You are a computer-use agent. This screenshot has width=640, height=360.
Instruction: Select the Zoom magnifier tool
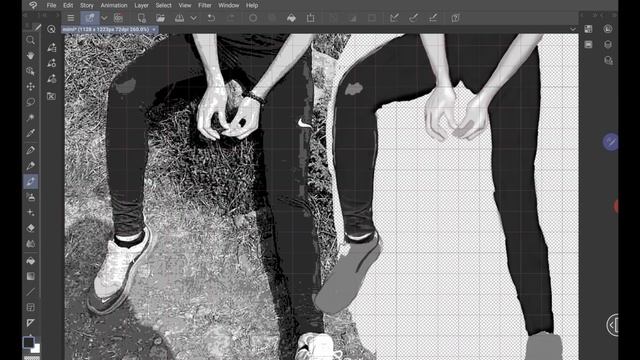pos(31,40)
